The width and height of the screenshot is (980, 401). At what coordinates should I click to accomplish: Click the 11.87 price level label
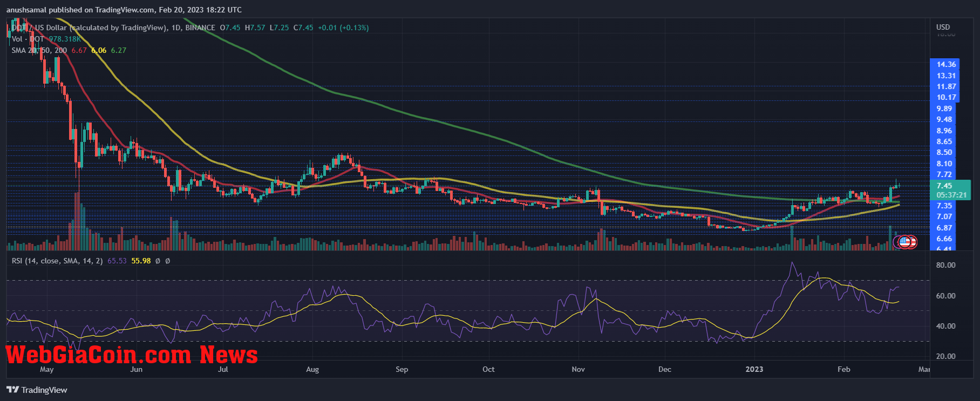(946, 86)
